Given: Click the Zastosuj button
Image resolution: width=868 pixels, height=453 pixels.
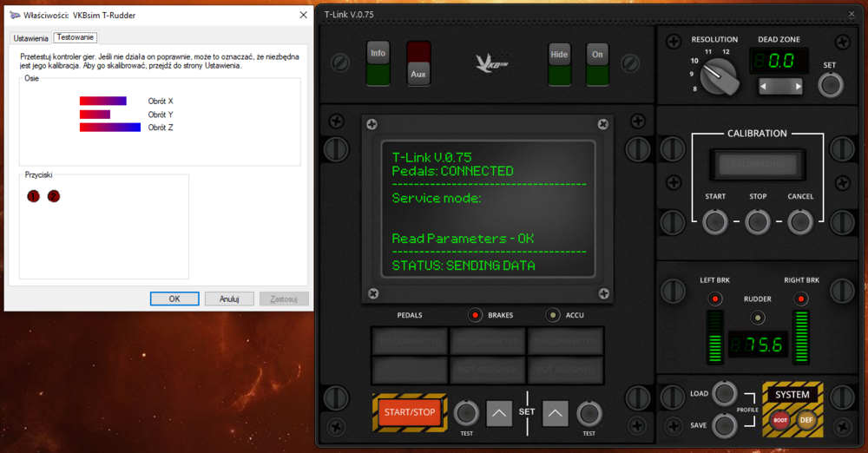Looking at the screenshot, I should click(x=284, y=299).
